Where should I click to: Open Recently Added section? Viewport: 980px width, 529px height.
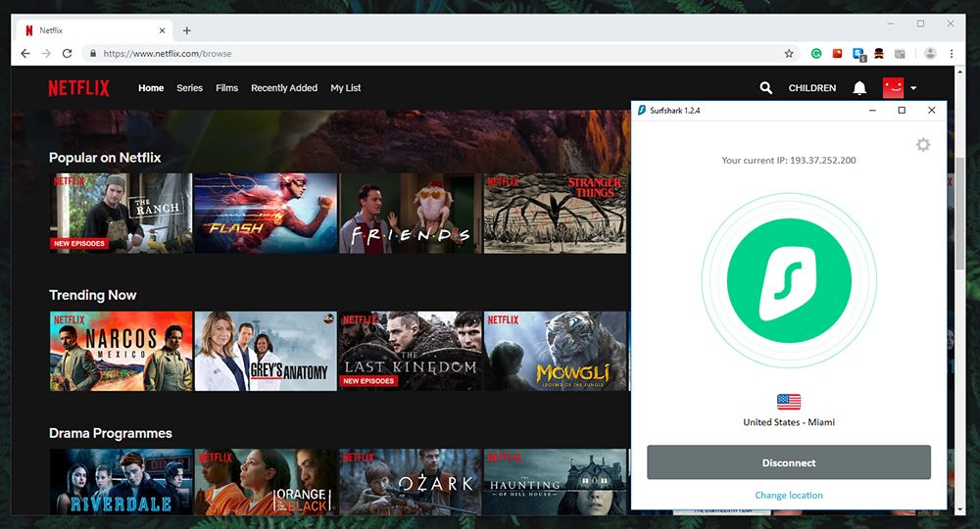(284, 88)
